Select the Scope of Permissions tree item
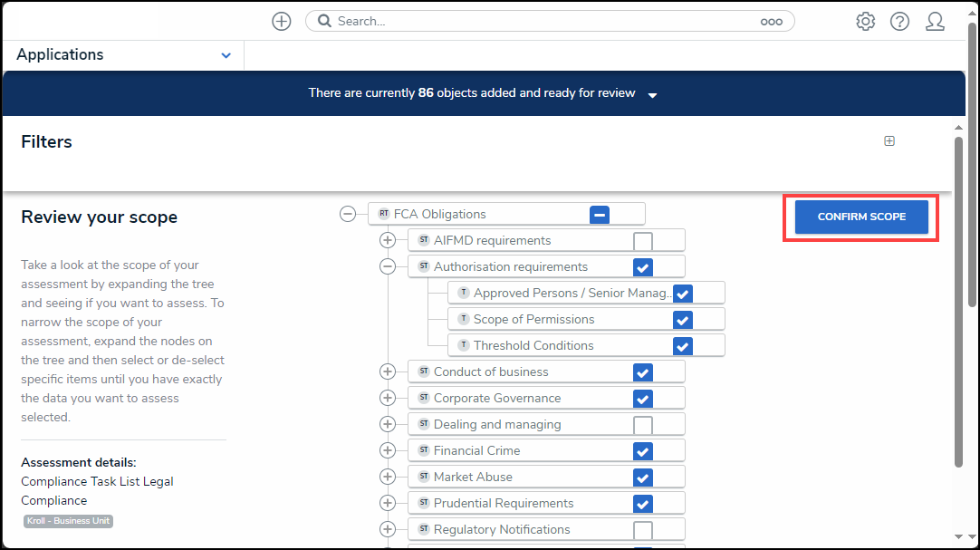980x550 pixels. pyautogui.click(x=533, y=320)
